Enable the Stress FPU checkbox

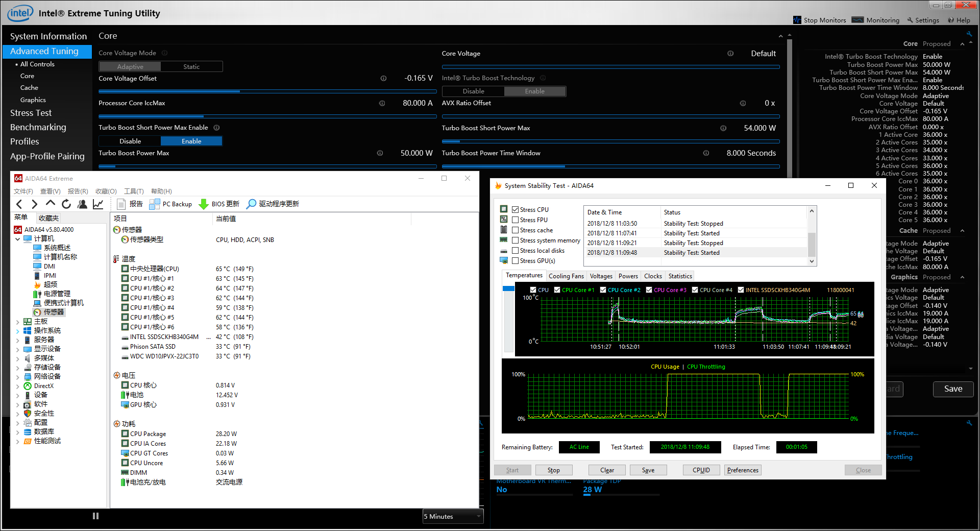[516, 220]
